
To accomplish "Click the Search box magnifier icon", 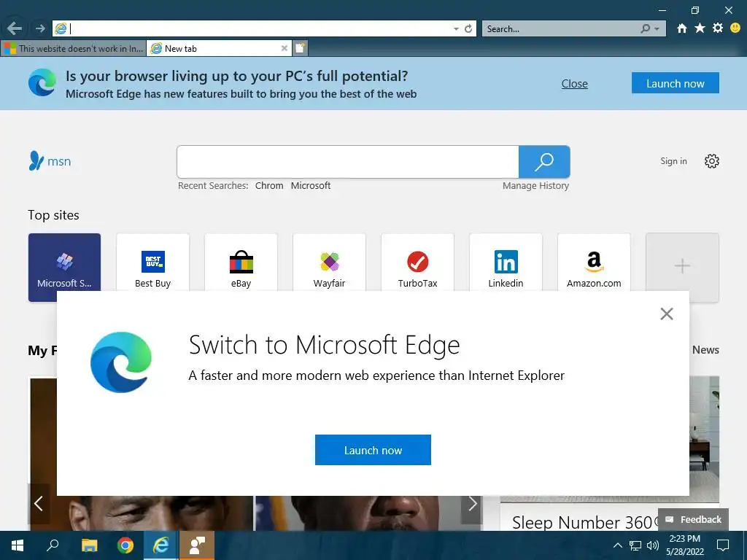I will (645, 28).
